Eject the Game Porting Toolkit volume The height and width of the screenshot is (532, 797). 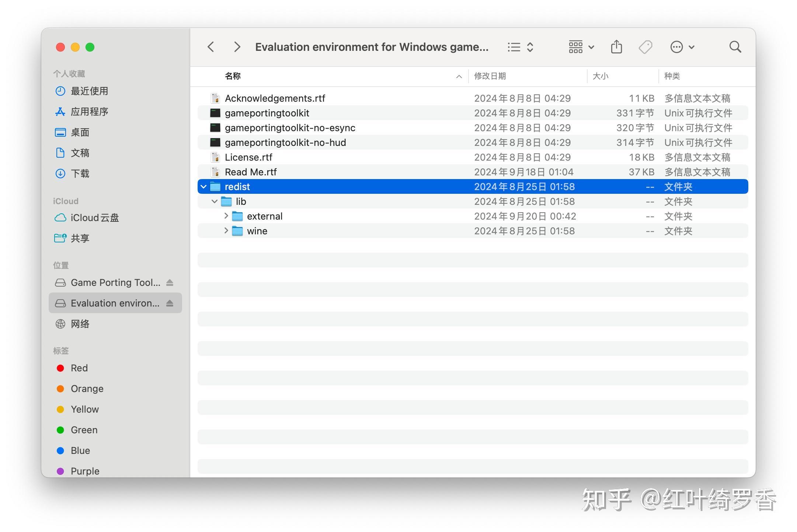click(170, 282)
